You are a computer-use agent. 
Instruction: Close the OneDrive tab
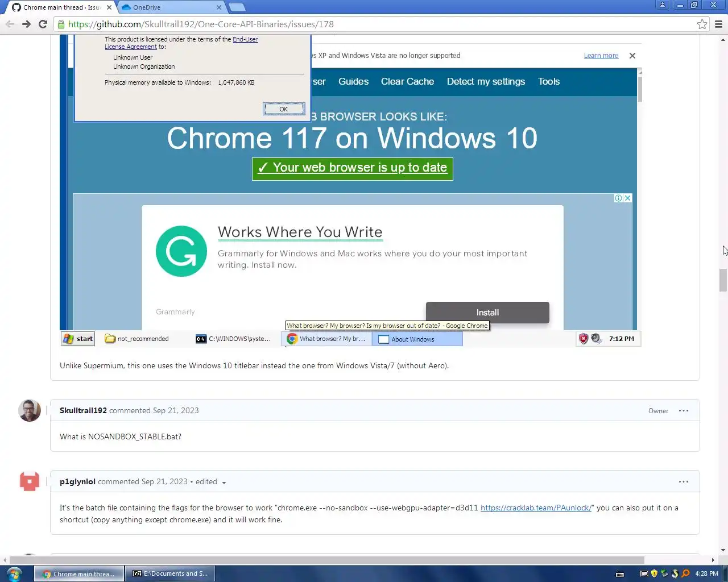[219, 7]
